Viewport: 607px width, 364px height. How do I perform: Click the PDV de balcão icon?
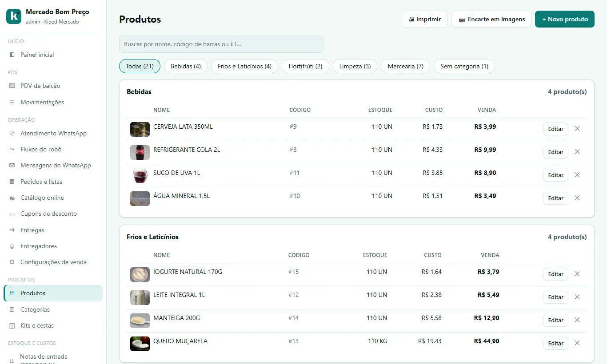click(x=12, y=86)
